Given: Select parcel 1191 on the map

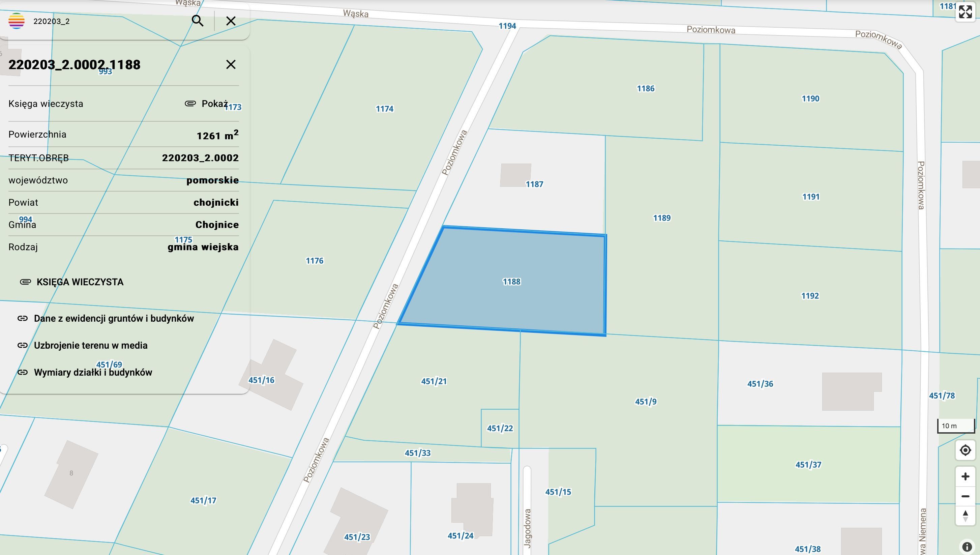Looking at the screenshot, I should click(811, 197).
